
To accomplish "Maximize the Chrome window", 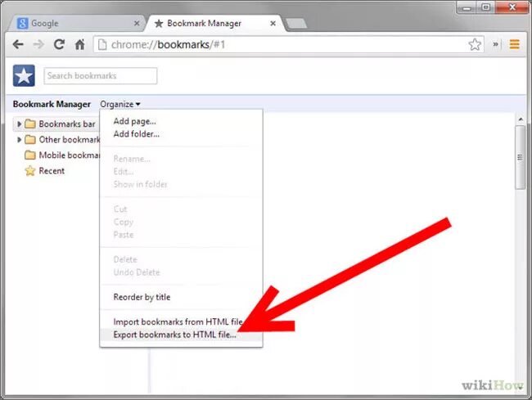I will (486, 7).
